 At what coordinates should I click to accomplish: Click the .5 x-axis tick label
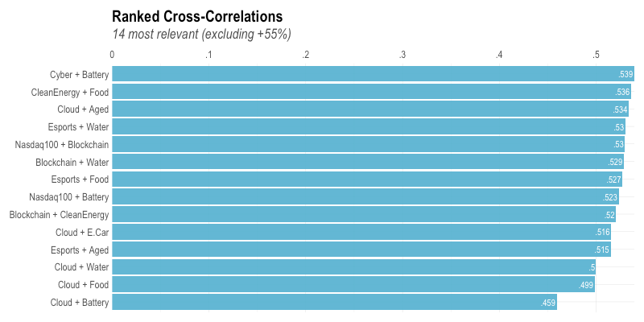[x=597, y=55]
